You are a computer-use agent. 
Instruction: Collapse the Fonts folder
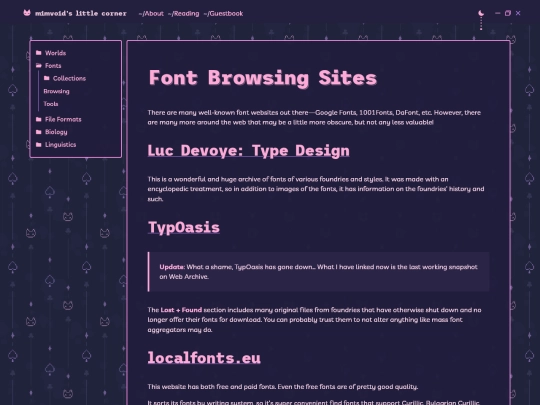click(x=53, y=66)
